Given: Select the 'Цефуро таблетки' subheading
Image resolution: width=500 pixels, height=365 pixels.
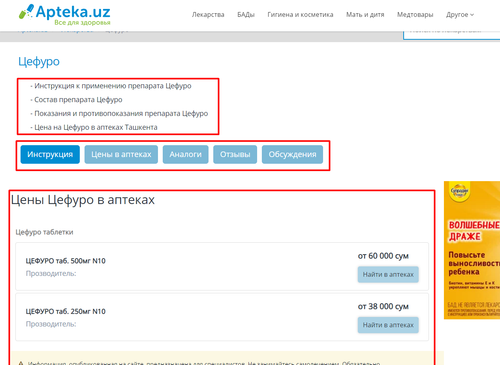Looking at the screenshot, I should coord(44,232).
